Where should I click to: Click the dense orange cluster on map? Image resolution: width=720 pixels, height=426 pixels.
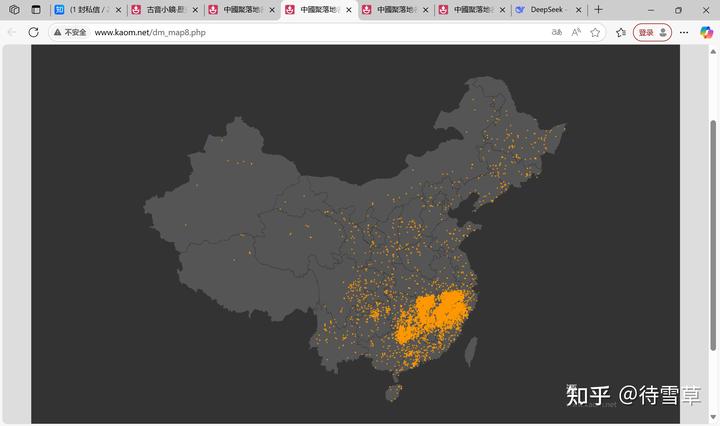(x=435, y=316)
